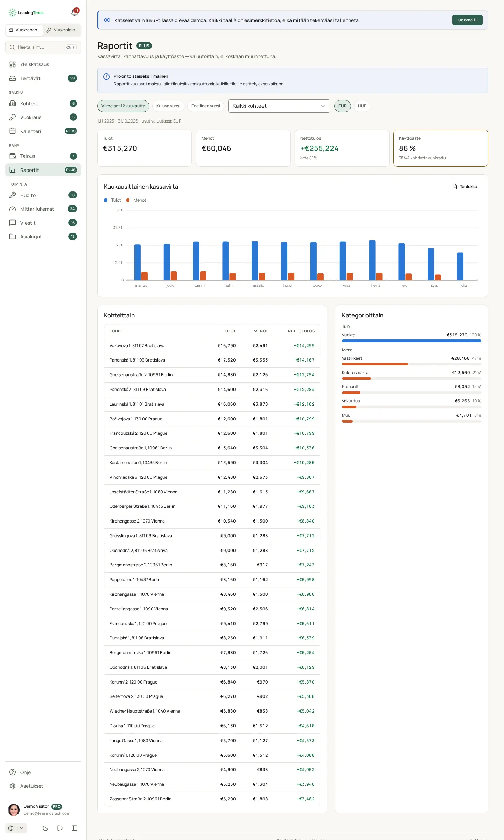This screenshot has width=504, height=840.
Task: Click the Nettotulos +€255,224 card
Action: (342, 148)
